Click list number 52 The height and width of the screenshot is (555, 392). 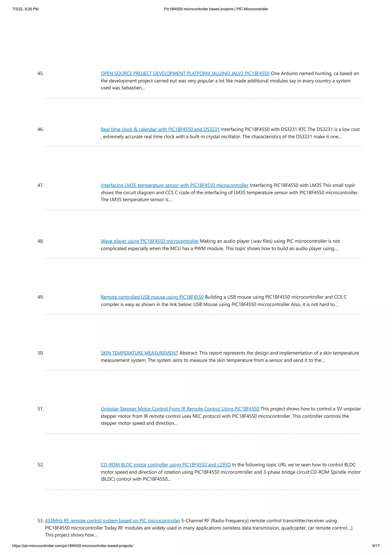coord(41,465)
